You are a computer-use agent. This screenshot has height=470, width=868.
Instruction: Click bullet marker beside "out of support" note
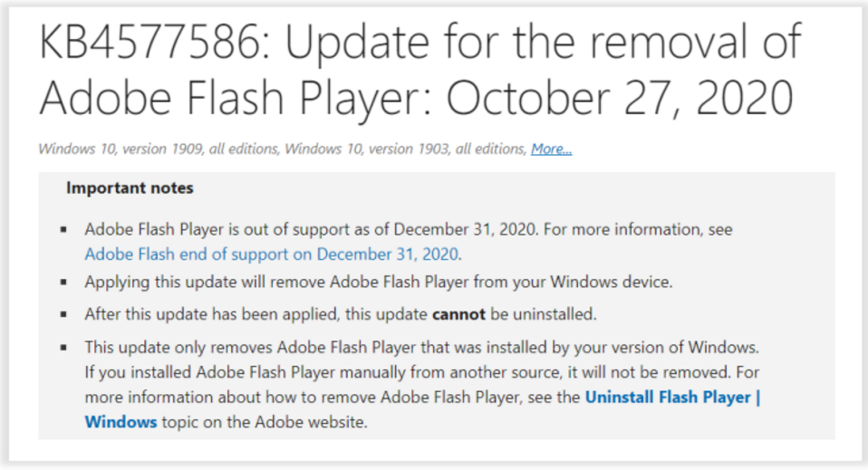point(63,230)
